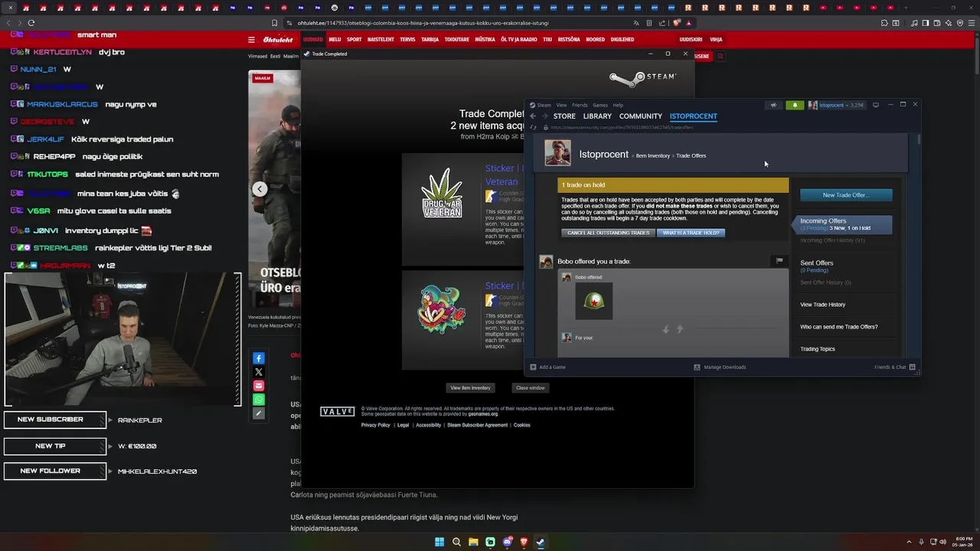The width and height of the screenshot is (980, 551).
Task: Open the SPORT section on Õhtuleht
Action: pos(354,40)
